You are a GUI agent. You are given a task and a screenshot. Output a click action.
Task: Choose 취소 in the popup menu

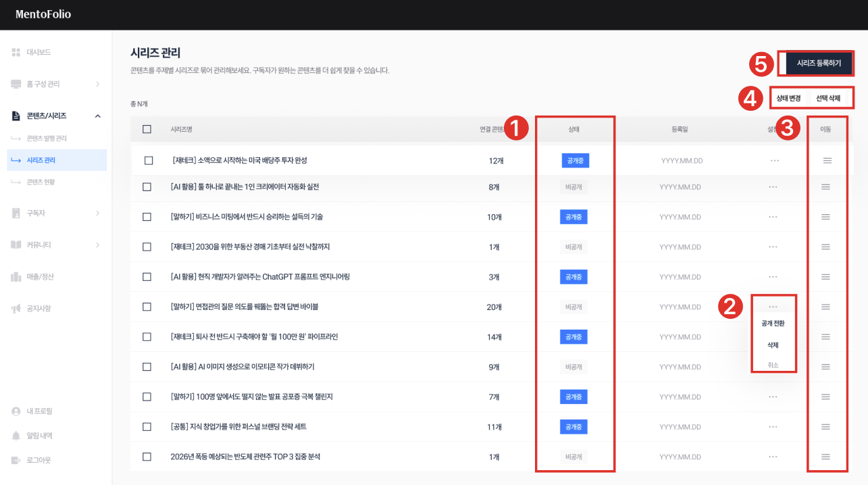click(773, 365)
